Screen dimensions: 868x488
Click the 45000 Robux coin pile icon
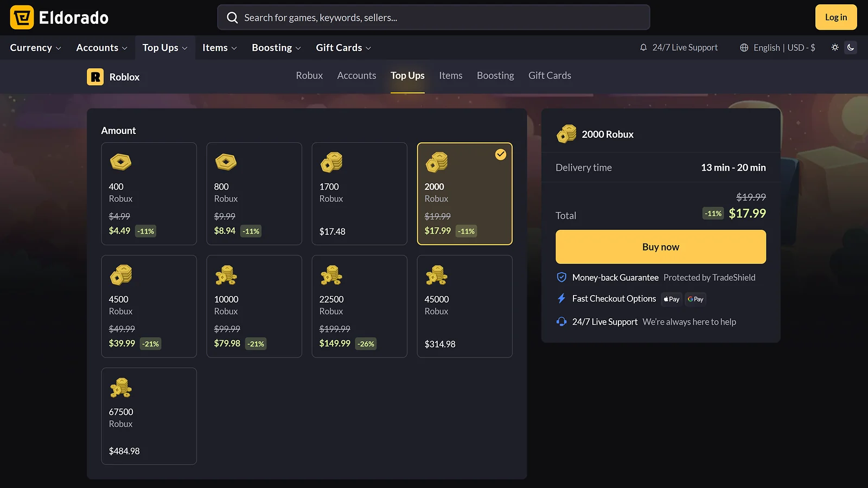(437, 275)
